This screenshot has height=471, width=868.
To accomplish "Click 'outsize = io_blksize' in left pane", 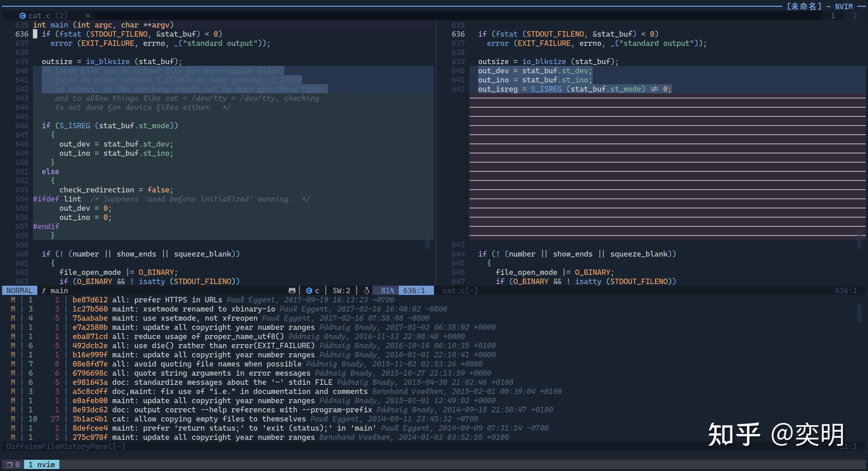I will point(112,62).
